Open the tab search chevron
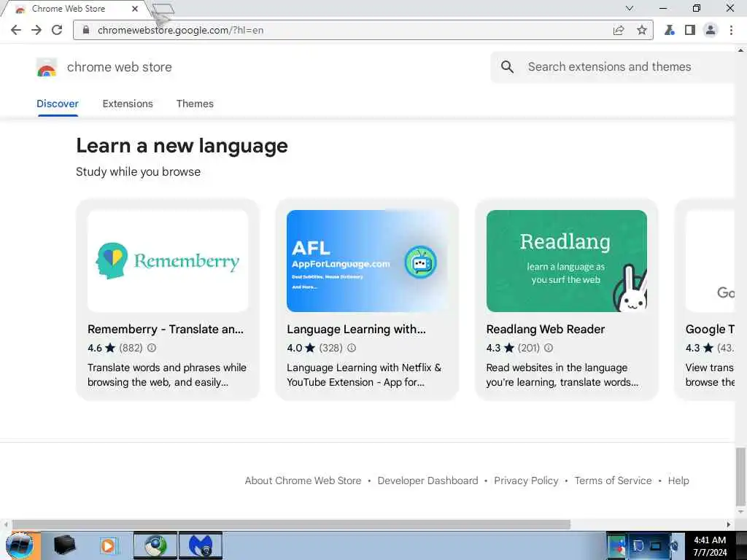 tap(630, 8)
